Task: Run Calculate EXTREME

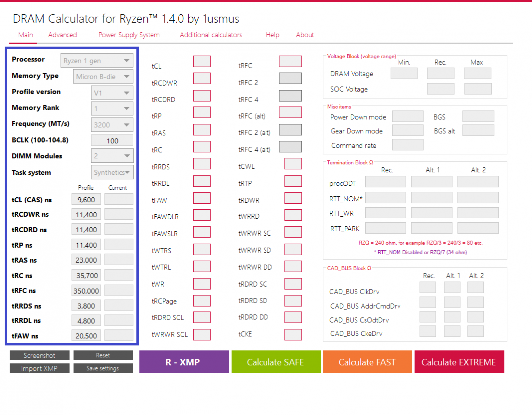Action: 459,362
